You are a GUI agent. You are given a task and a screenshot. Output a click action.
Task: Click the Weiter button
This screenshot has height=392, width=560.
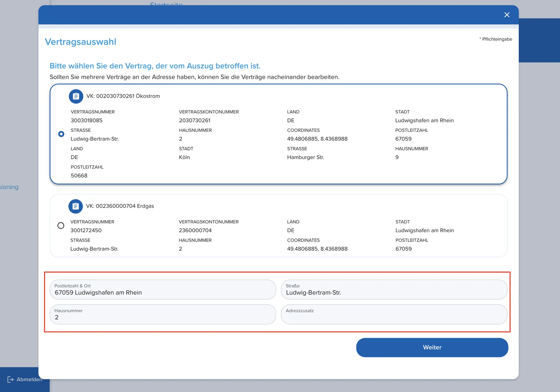(x=432, y=347)
